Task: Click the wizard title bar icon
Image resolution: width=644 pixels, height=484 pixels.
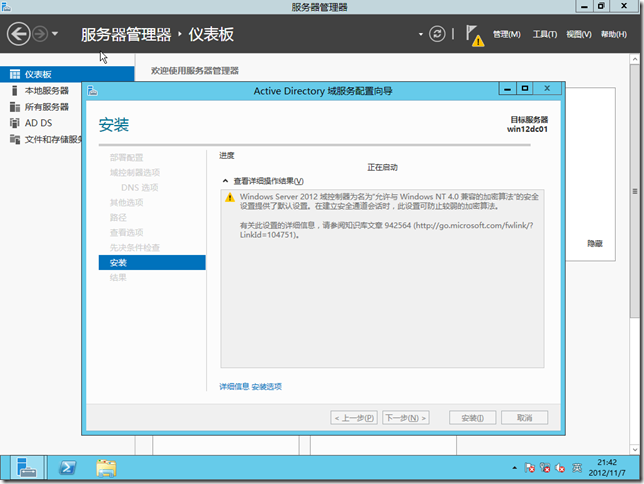Action: [x=92, y=91]
